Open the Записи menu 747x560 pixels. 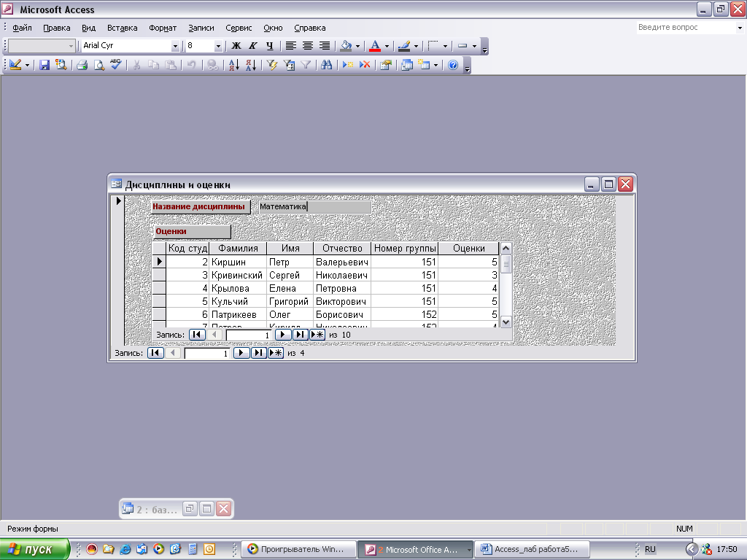pyautogui.click(x=201, y=28)
